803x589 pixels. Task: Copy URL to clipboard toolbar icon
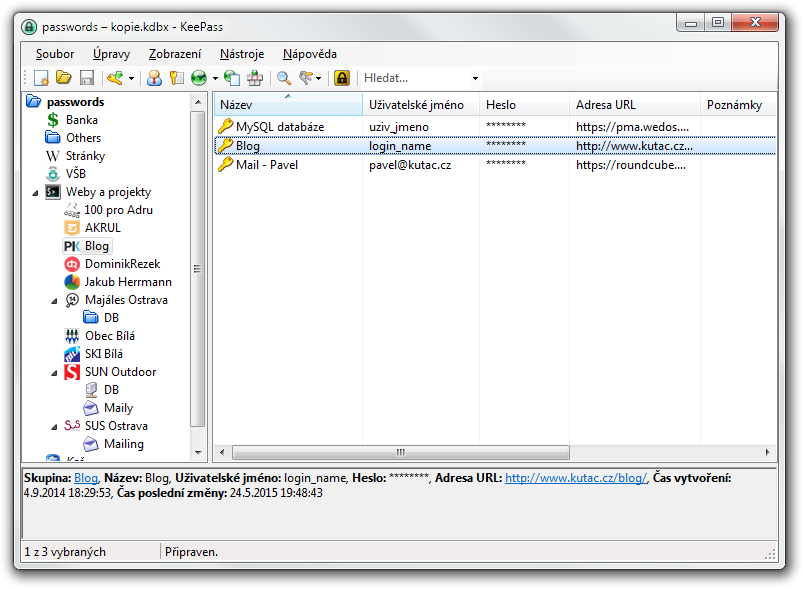point(232,78)
